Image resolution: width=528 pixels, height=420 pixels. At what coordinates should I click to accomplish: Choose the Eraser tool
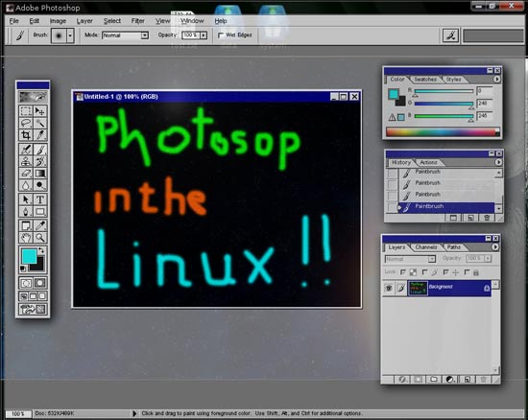(x=26, y=174)
